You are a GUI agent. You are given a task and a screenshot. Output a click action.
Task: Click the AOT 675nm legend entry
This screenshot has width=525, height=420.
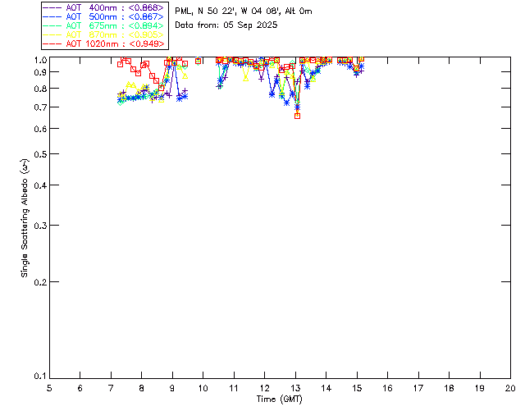[x=103, y=25]
